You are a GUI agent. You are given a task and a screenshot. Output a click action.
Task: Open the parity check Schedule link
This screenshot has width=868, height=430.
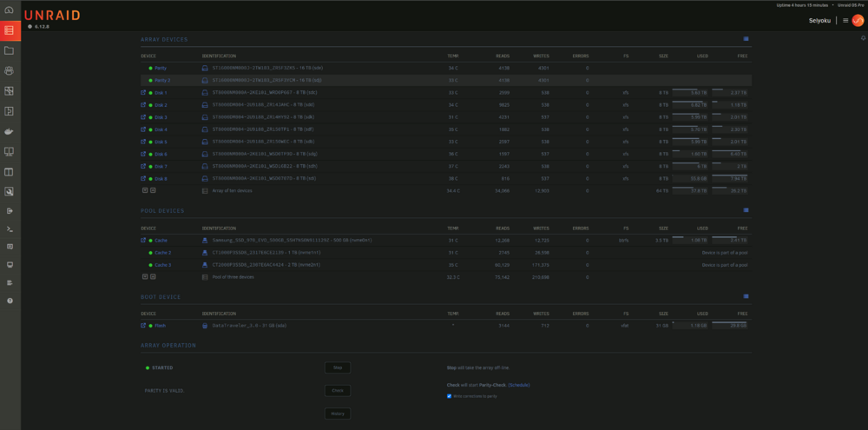coord(519,385)
